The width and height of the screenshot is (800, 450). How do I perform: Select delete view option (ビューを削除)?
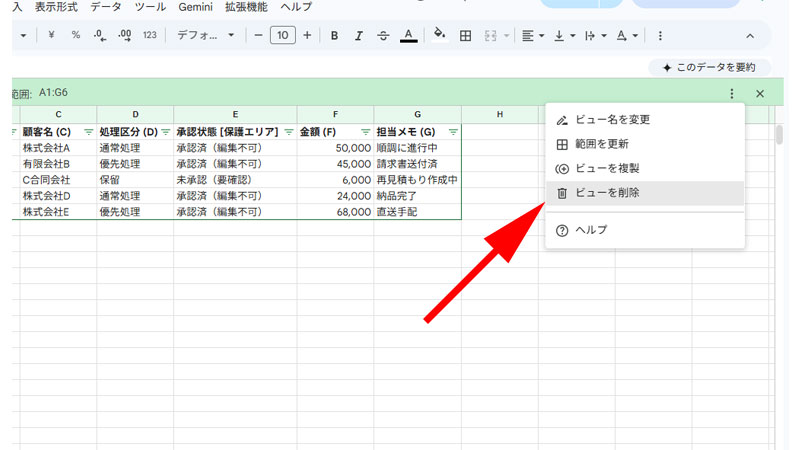coord(645,193)
